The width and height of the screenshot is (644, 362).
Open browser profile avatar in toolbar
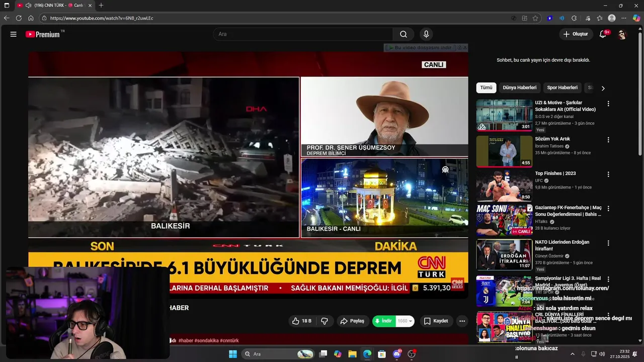[612, 18]
